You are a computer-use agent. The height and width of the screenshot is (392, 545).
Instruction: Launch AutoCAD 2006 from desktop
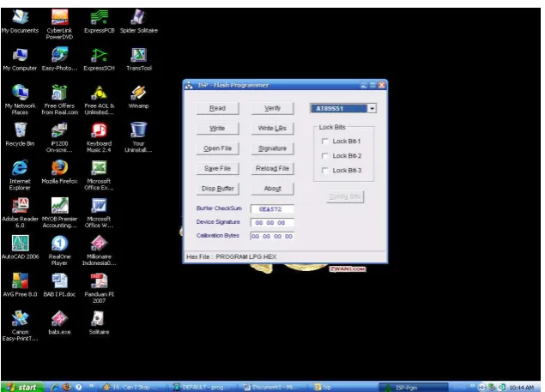[x=20, y=247]
